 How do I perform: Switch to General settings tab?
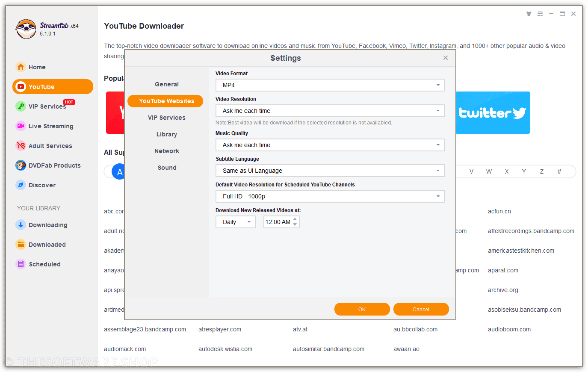point(167,84)
